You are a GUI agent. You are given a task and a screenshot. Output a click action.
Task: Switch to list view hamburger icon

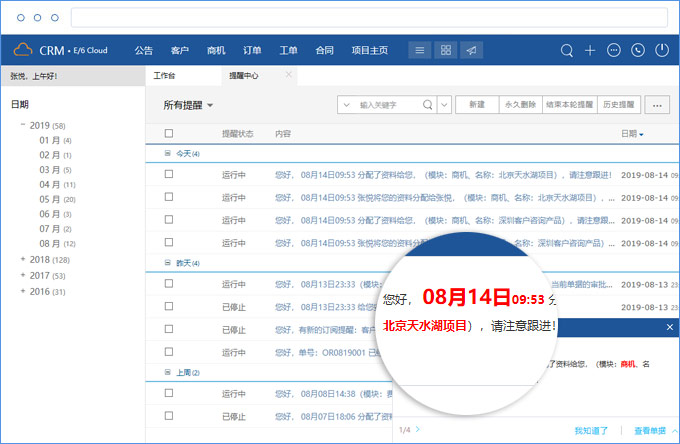pos(420,50)
